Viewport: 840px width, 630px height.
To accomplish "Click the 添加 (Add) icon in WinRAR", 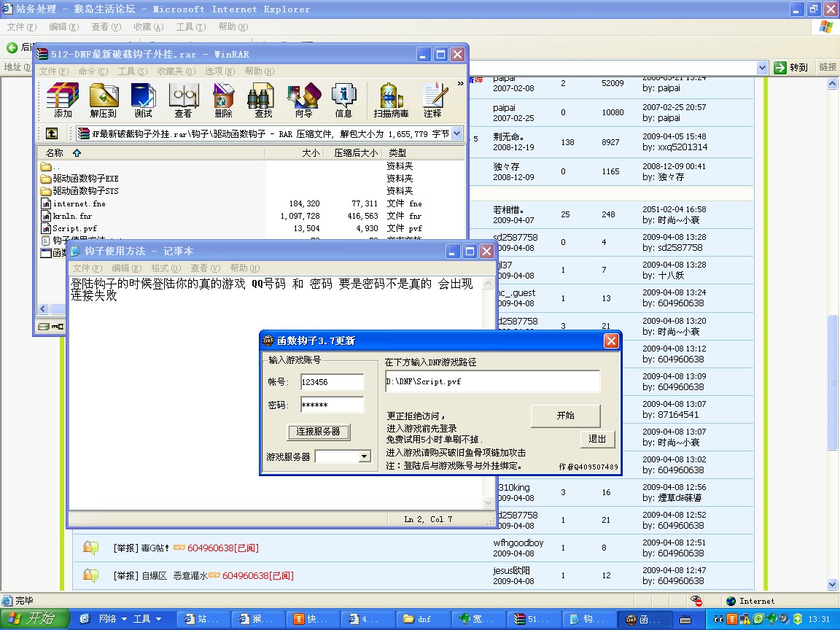I will coord(63,100).
